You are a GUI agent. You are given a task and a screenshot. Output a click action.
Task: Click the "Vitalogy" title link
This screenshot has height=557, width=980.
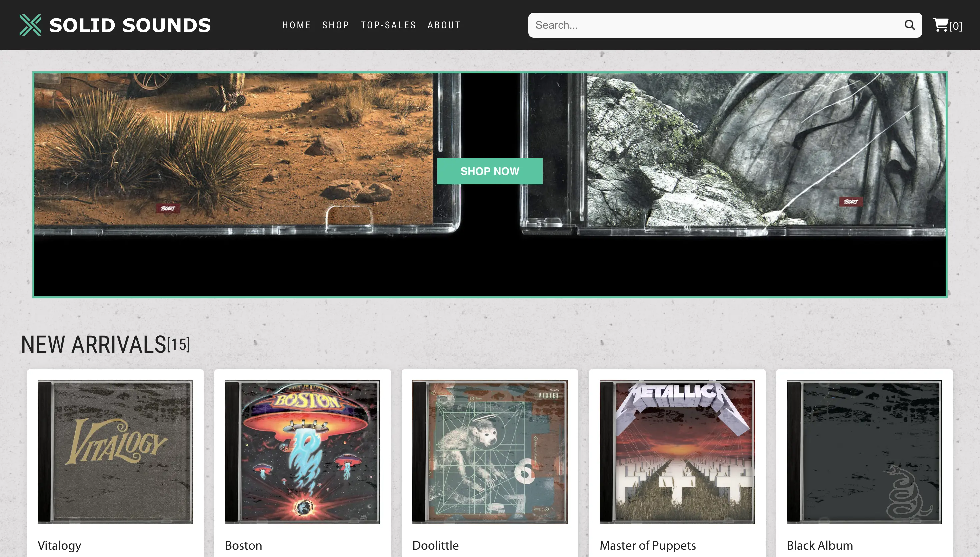(x=59, y=546)
